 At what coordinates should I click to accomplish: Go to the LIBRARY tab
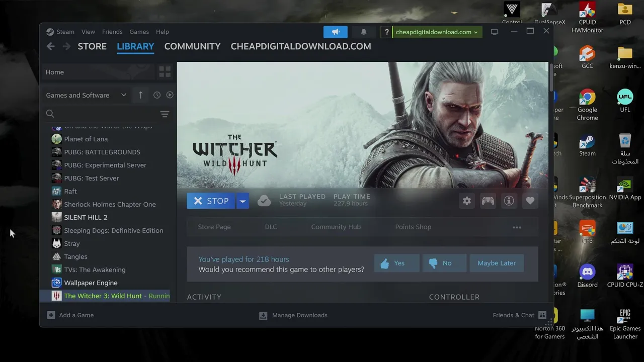point(135,46)
